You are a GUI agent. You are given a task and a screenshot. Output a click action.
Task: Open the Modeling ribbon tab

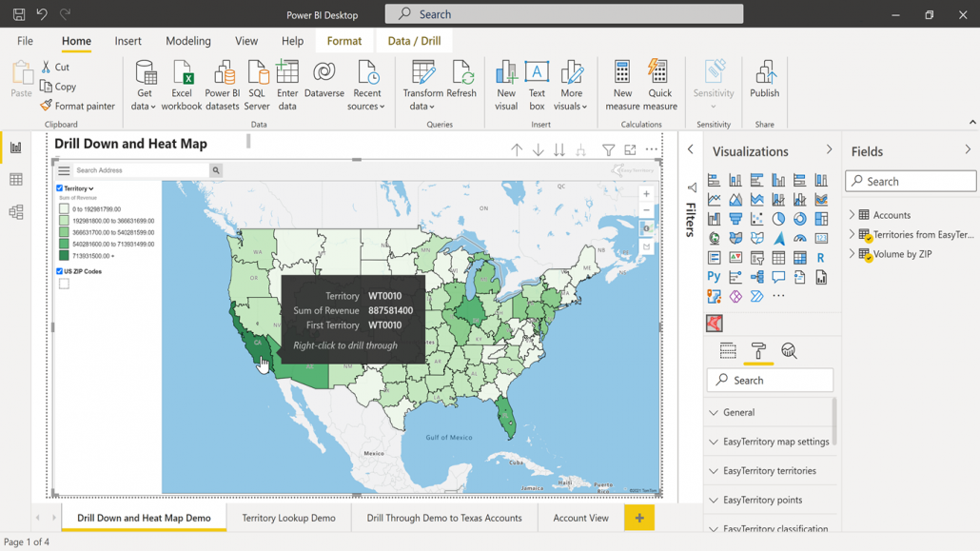point(188,41)
